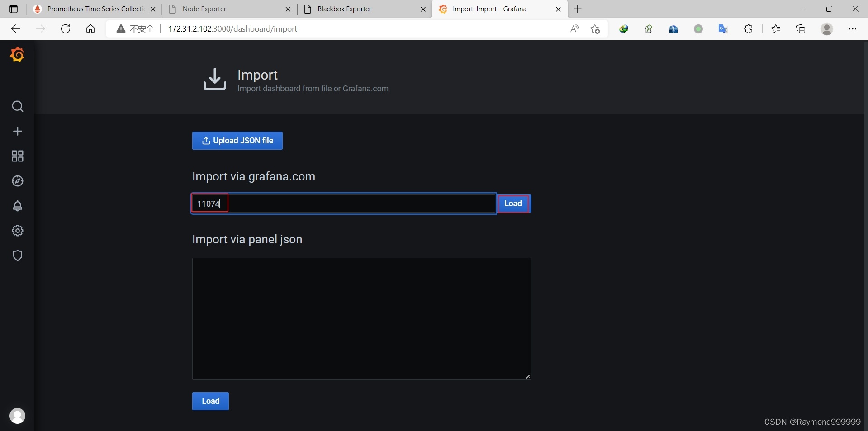Close the Import - Grafana tab

(x=558, y=9)
